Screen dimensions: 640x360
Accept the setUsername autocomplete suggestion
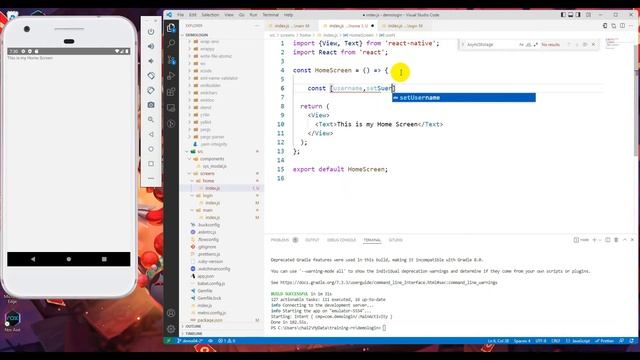(464, 98)
